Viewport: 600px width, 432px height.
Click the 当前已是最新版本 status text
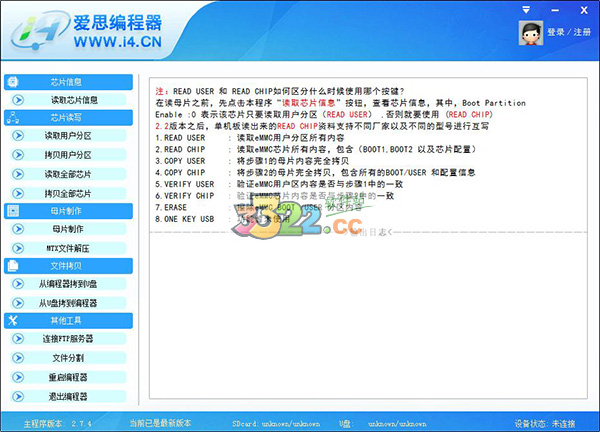[x=160, y=423]
